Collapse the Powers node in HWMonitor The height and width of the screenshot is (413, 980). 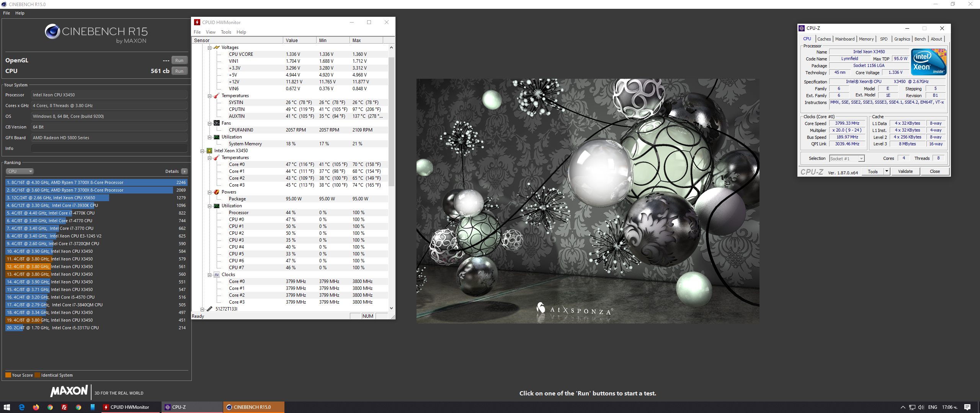pyautogui.click(x=210, y=192)
